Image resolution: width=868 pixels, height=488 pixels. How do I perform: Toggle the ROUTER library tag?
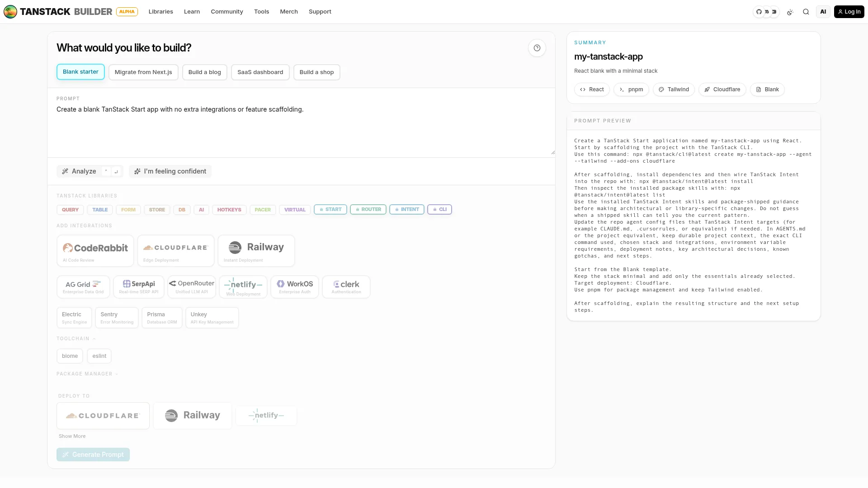click(368, 210)
